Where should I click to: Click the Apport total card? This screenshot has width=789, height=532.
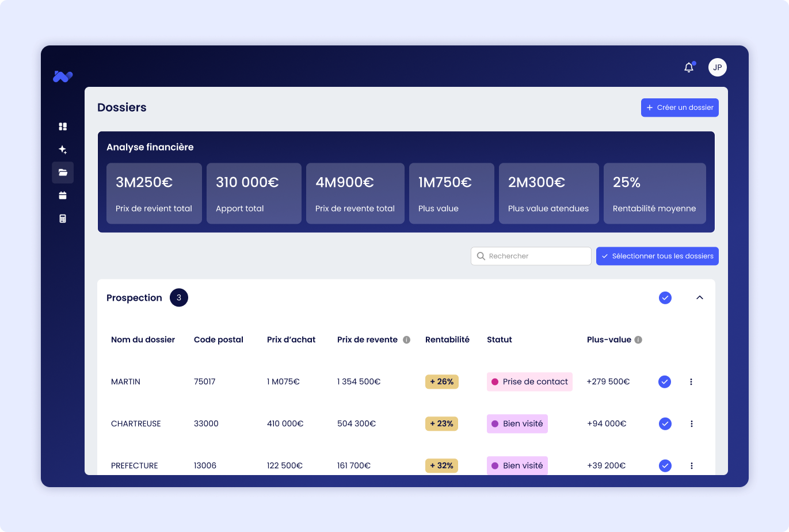click(254, 193)
